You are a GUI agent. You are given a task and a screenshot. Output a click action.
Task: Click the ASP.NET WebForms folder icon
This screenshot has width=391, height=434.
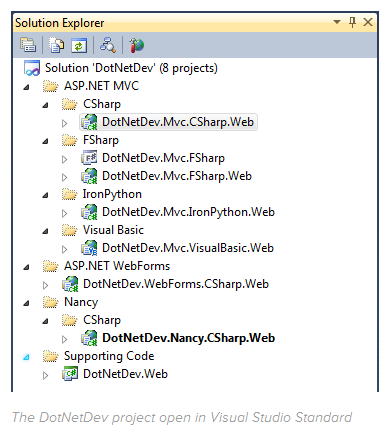51,266
